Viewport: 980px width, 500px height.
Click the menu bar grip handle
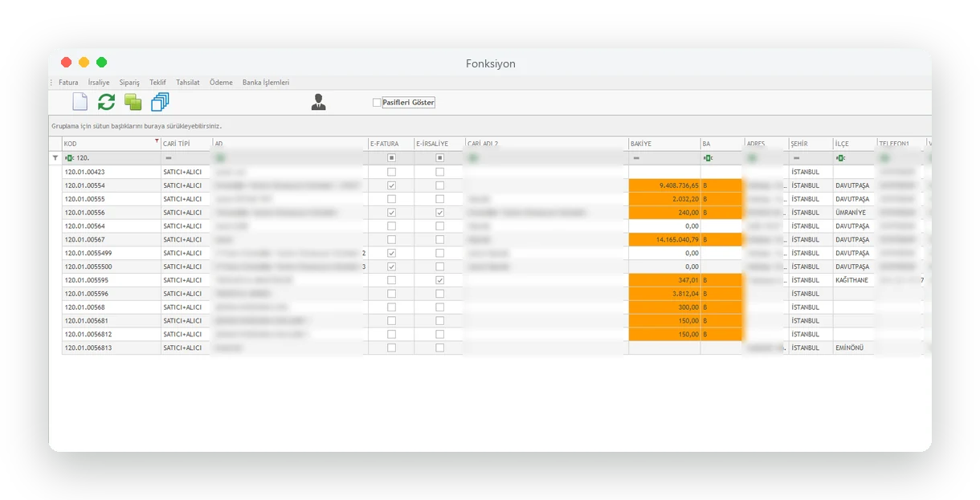point(52,83)
